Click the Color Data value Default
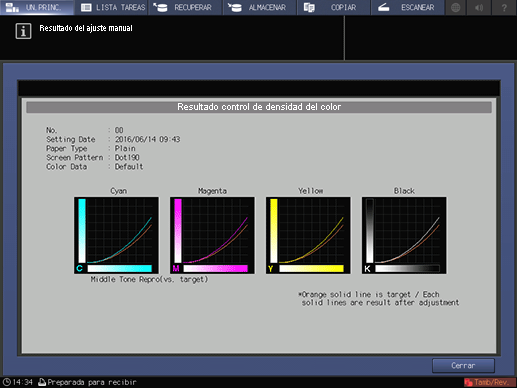Viewport: 517px width, 388px height. coord(129,166)
